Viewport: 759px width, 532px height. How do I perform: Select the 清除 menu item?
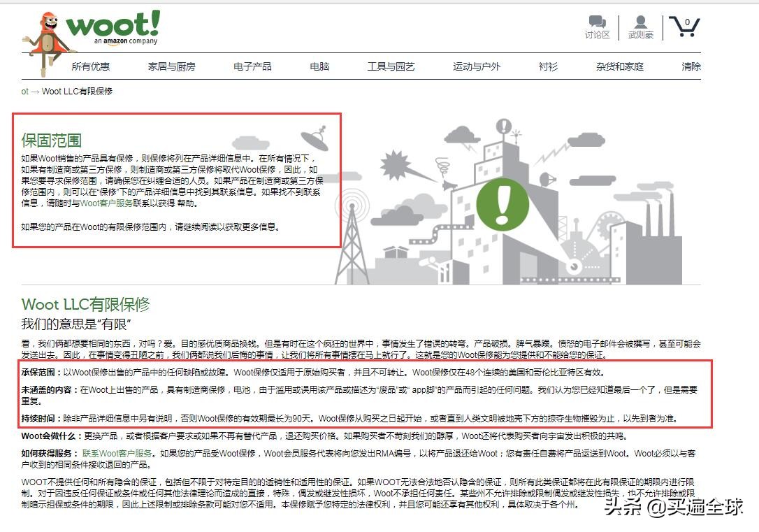pyautogui.click(x=689, y=66)
